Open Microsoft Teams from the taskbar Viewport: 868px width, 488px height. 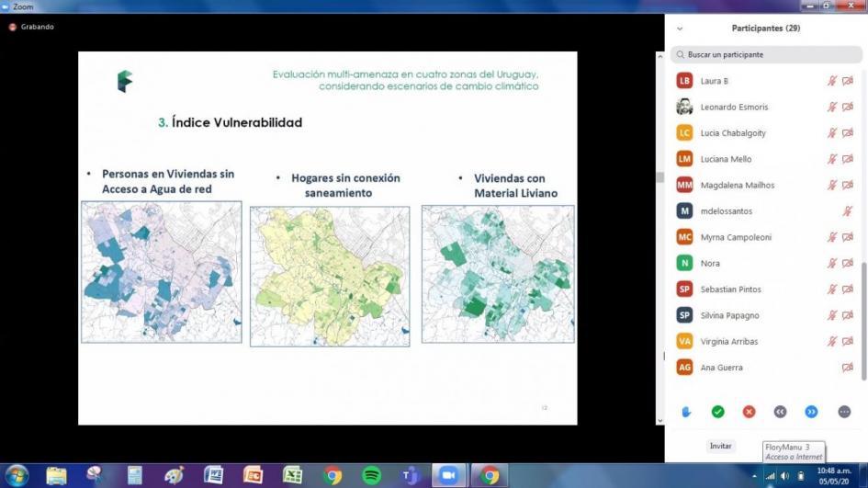click(411, 475)
